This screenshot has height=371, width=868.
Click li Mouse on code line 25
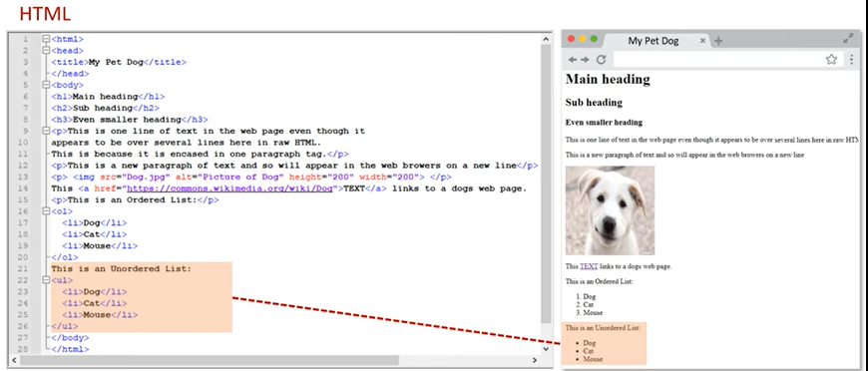point(100,315)
